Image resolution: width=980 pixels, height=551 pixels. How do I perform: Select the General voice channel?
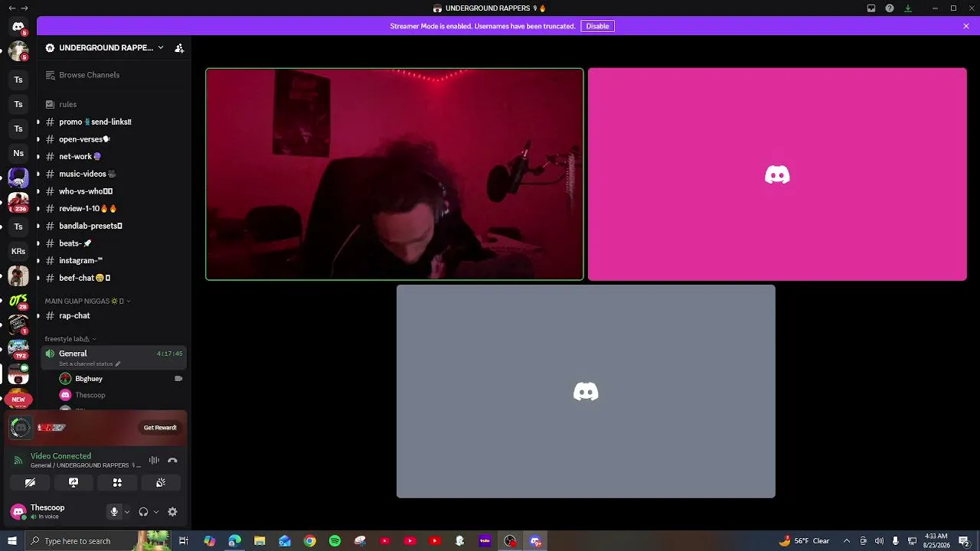click(113, 357)
